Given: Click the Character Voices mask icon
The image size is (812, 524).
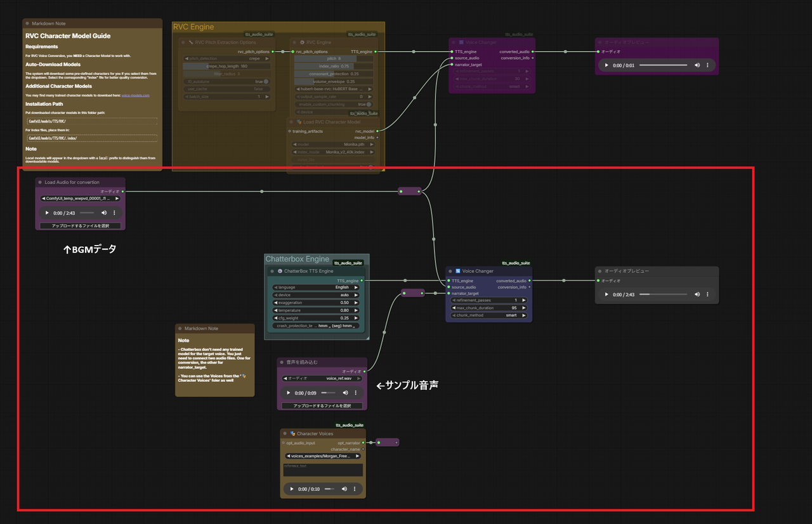Looking at the screenshot, I should tap(293, 433).
